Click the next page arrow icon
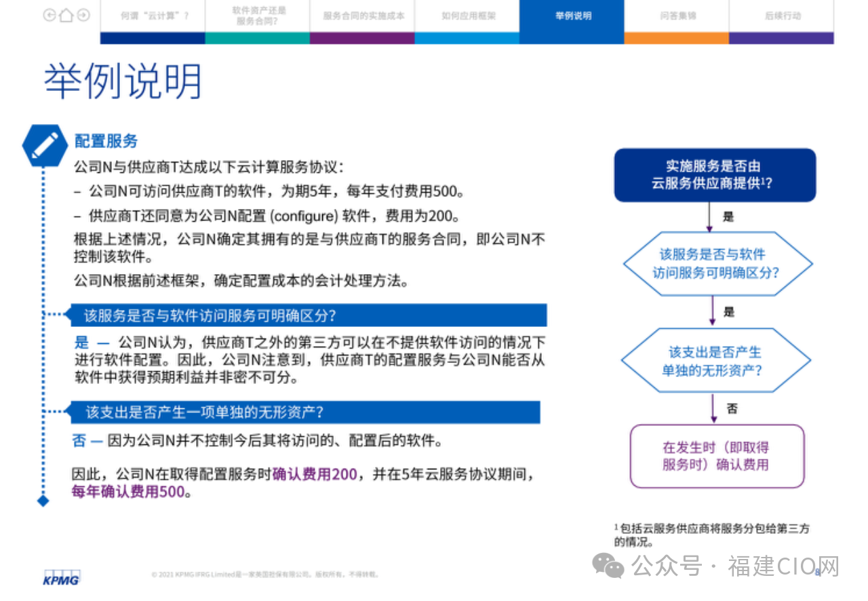 [x=83, y=15]
